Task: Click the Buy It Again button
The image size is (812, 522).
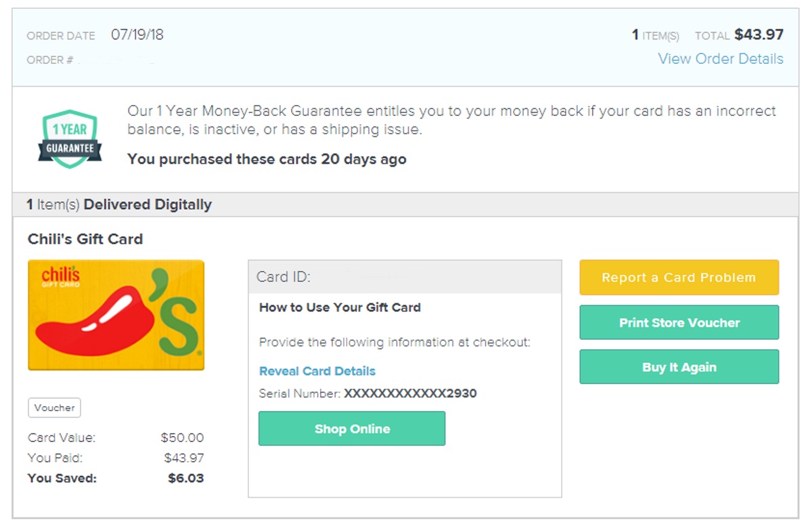Action: (679, 367)
